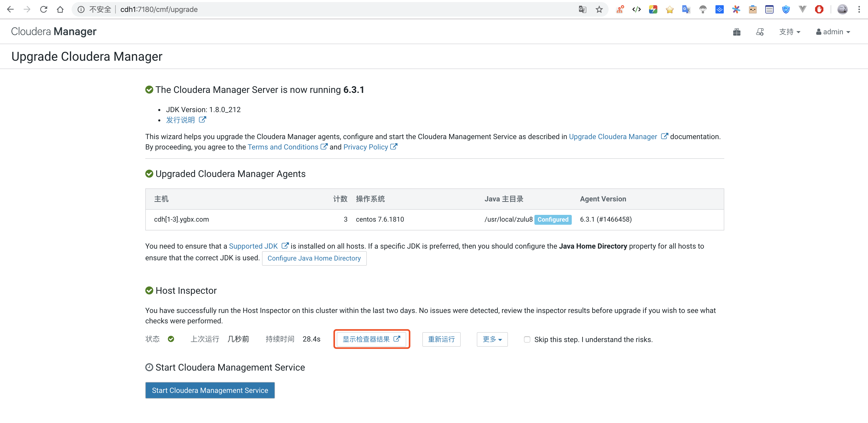Open the clipboard face extension icon
The height and width of the screenshot is (423, 868).
pyautogui.click(x=753, y=9)
